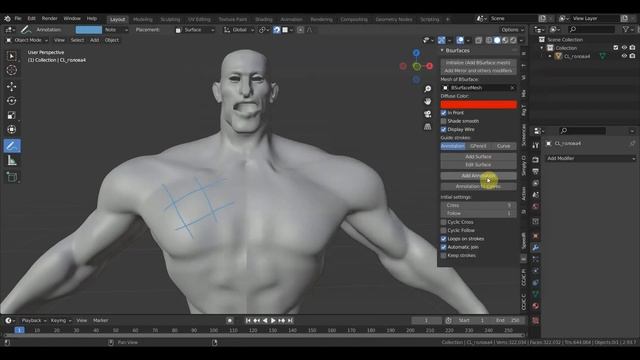Open Object Mode dropdown

[x=27, y=40]
